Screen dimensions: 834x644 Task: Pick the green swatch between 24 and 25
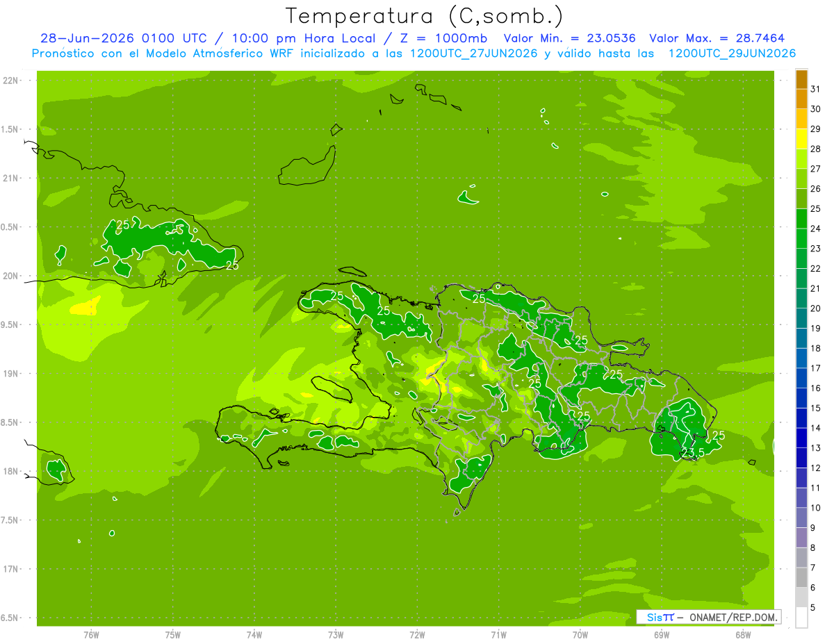801,219
